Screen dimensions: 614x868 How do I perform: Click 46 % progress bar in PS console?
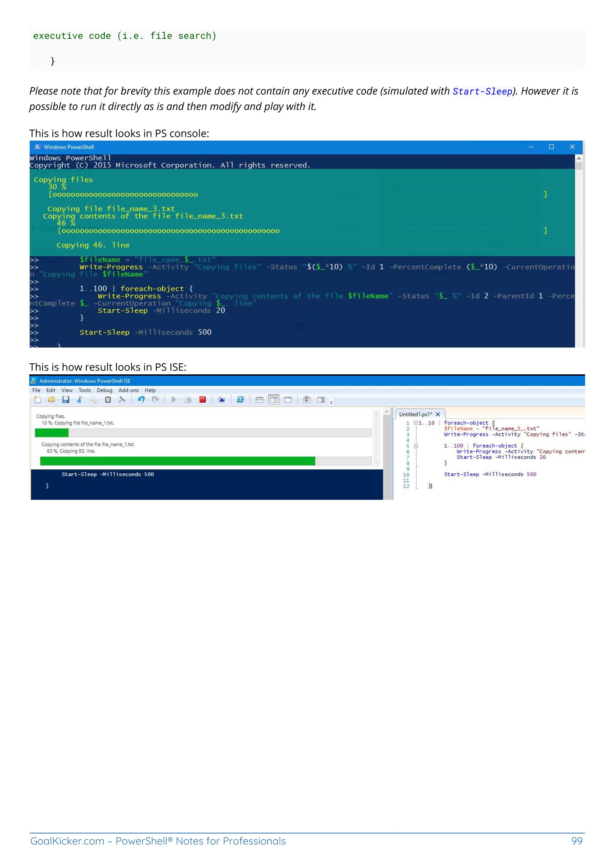tap(302, 231)
